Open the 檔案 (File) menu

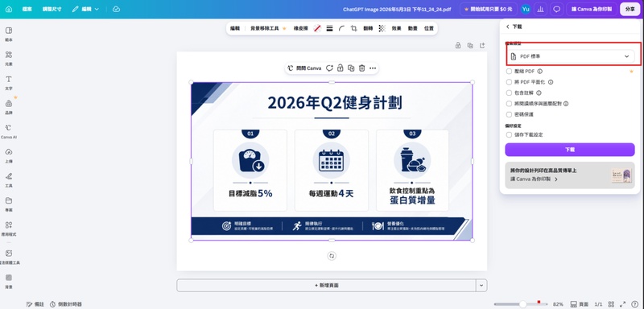(27, 9)
